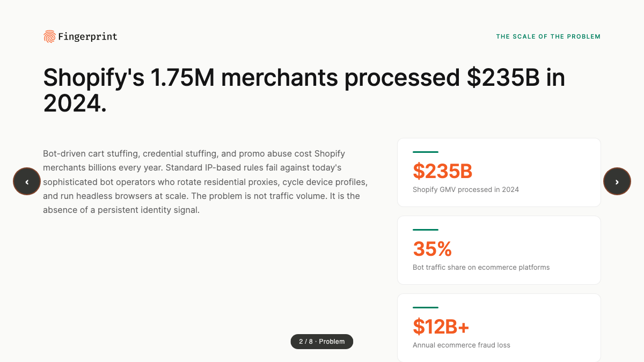Click the $235B statistic value
The image size is (644, 362).
point(443,171)
